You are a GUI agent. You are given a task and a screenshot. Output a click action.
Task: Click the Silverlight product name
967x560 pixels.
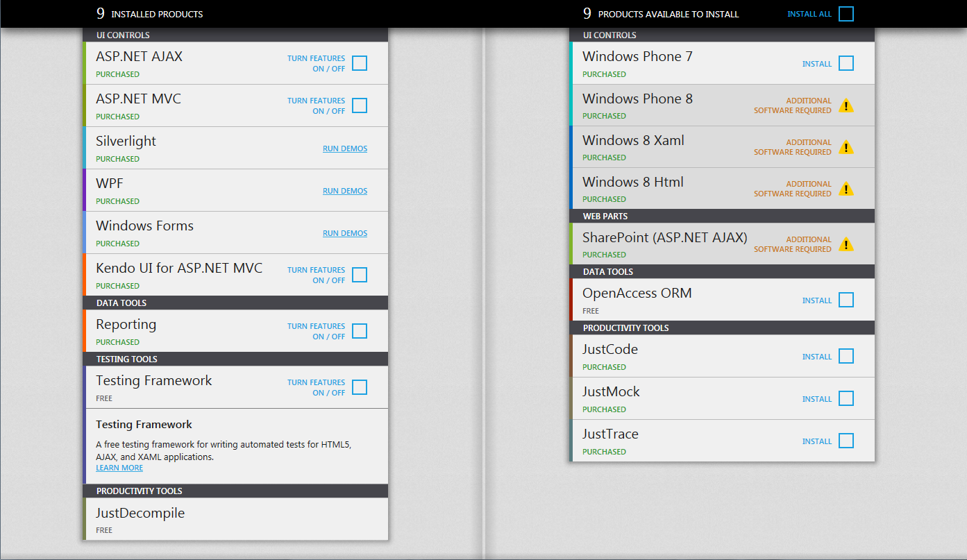(126, 141)
